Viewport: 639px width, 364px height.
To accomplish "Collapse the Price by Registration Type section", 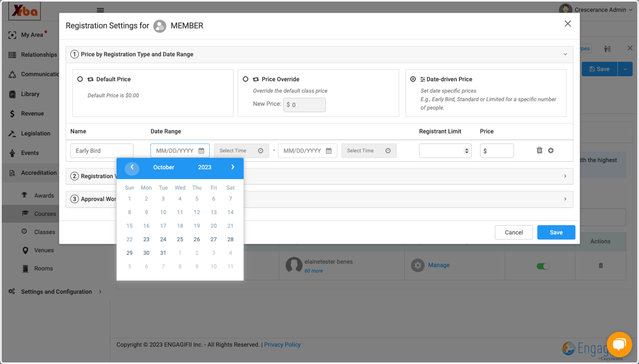I will tap(565, 54).
